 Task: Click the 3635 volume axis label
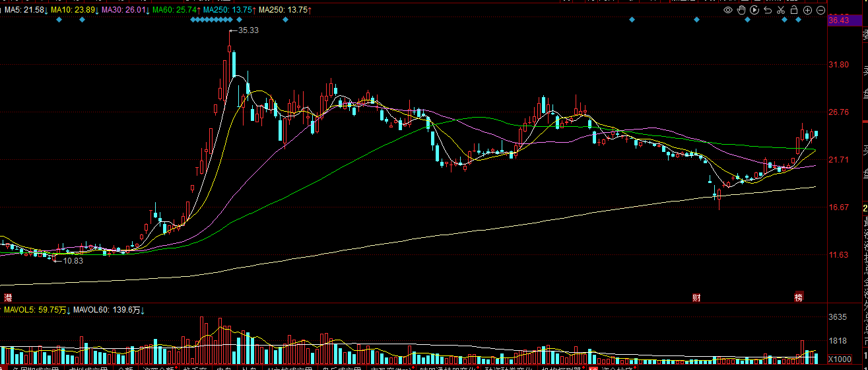[x=838, y=317]
